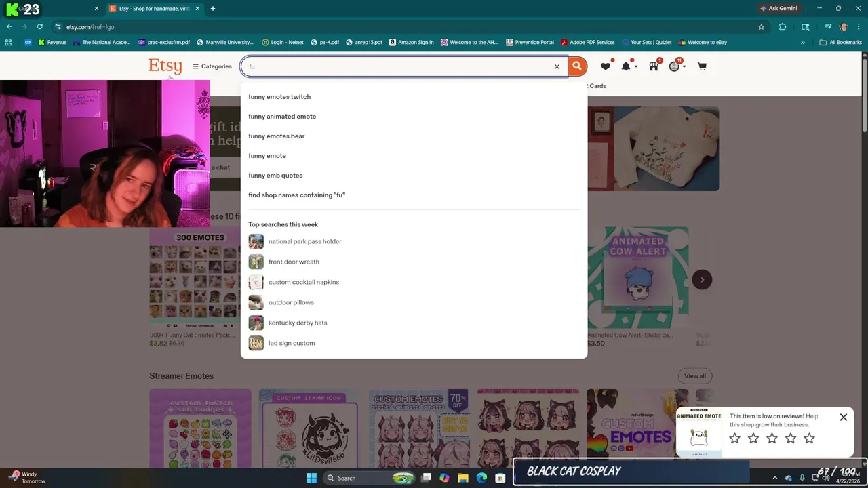Open the All Bookmarks folder
Image resolution: width=868 pixels, height=488 pixels.
[x=841, y=42]
